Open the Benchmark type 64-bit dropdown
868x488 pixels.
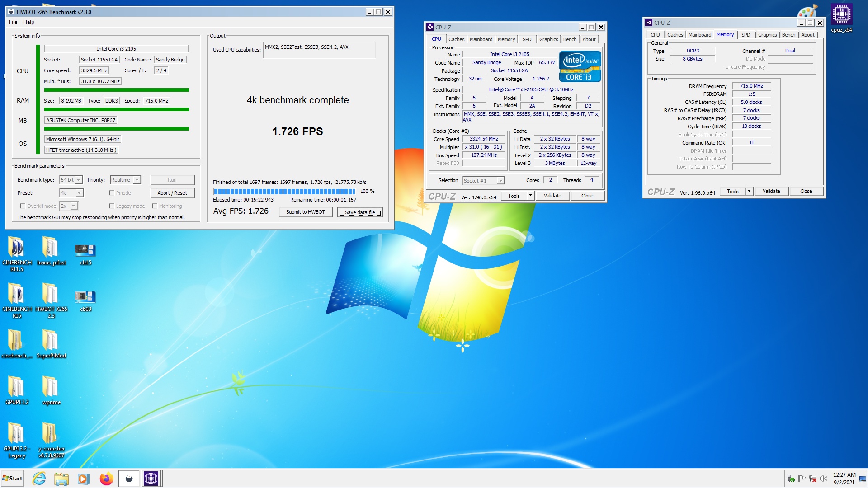click(x=71, y=180)
